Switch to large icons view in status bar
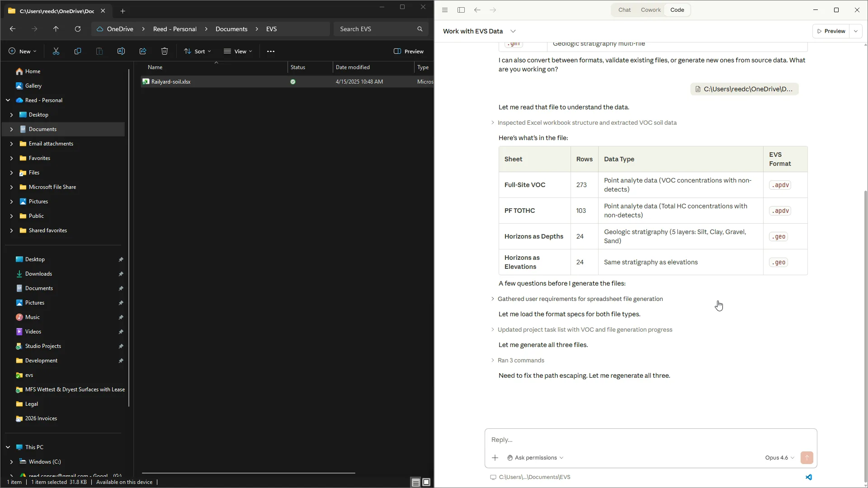Viewport: 868px width, 488px height. [x=426, y=483]
